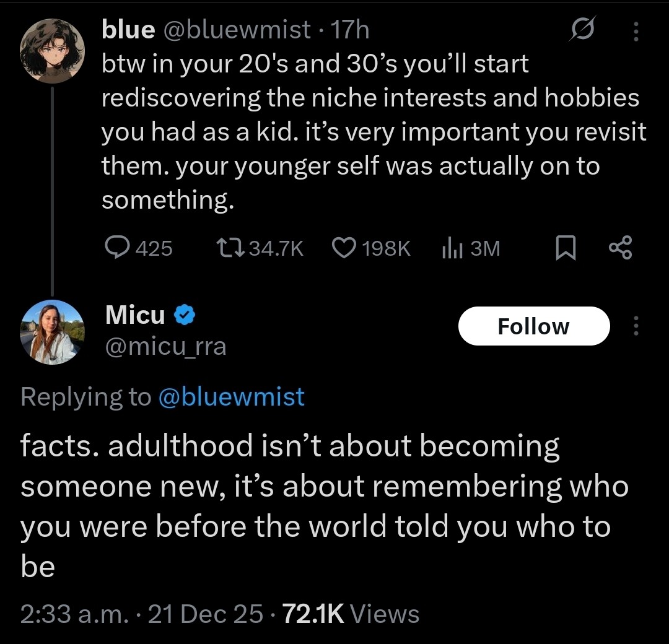This screenshot has width=669, height=644.
Task: View analytics via the 3M views icon
Action: [451, 248]
